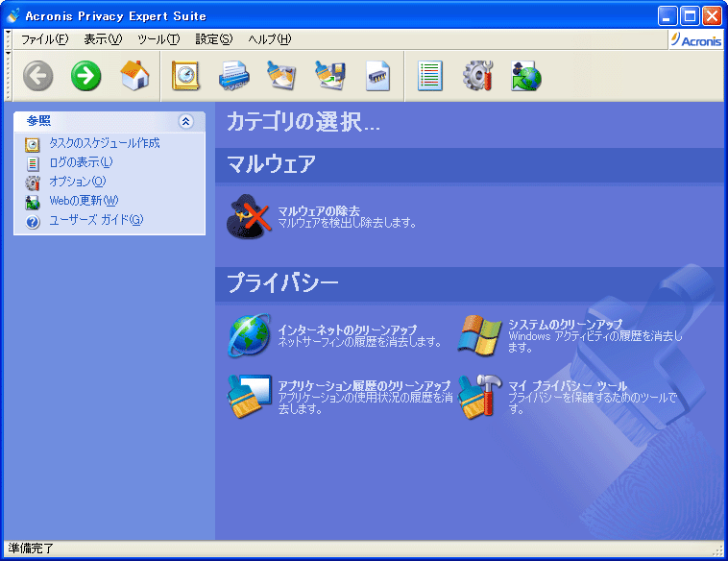
Task: Click ユーザーズ ガイド(G) link
Action: 96,219
